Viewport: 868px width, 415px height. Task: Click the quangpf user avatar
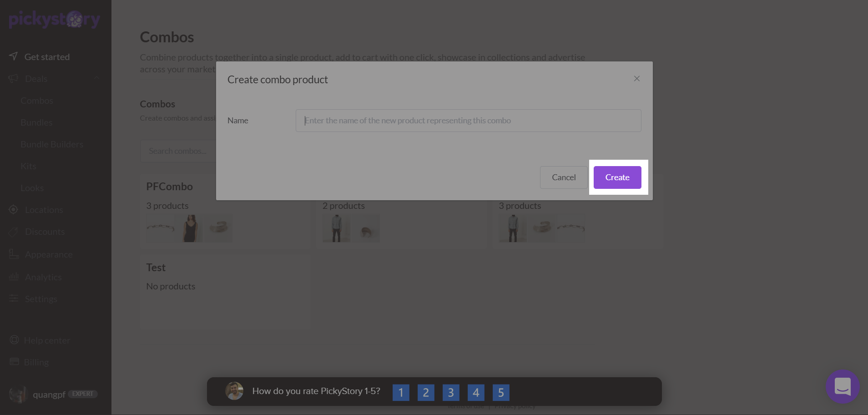point(18,394)
